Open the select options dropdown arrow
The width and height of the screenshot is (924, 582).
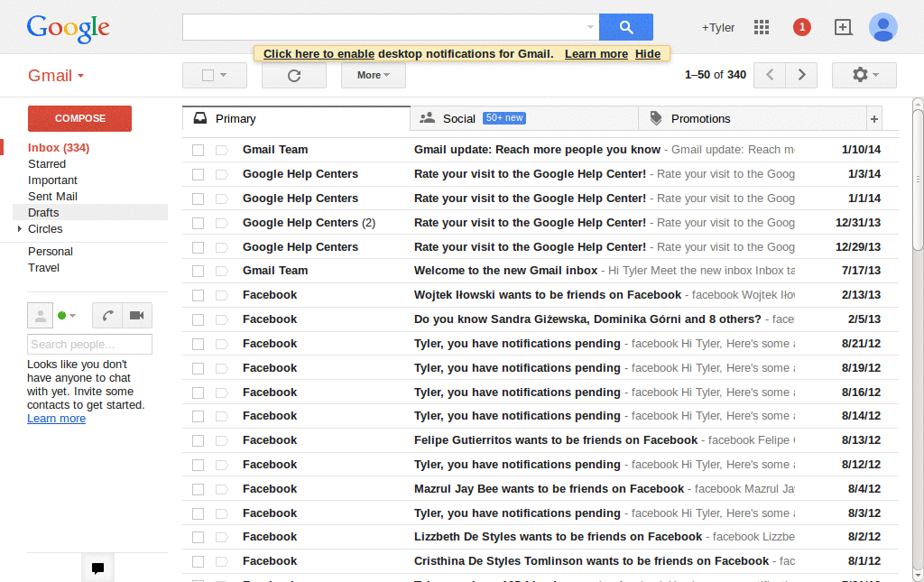click(224, 76)
